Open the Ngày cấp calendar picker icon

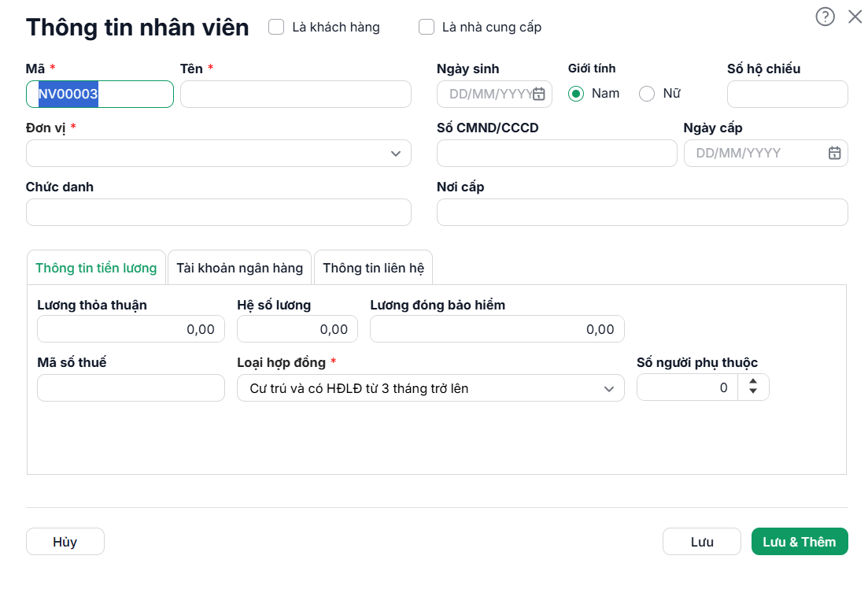point(834,153)
